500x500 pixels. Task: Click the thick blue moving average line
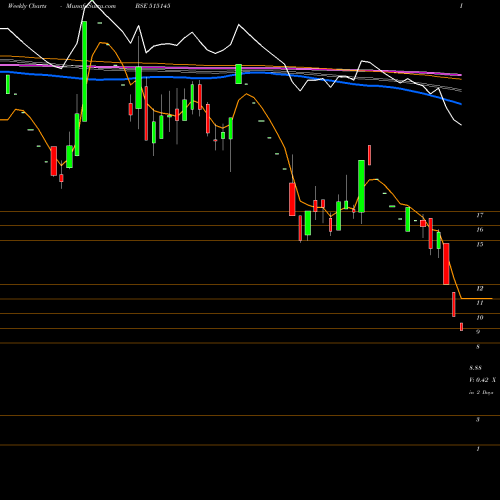pyautogui.click(x=231, y=76)
